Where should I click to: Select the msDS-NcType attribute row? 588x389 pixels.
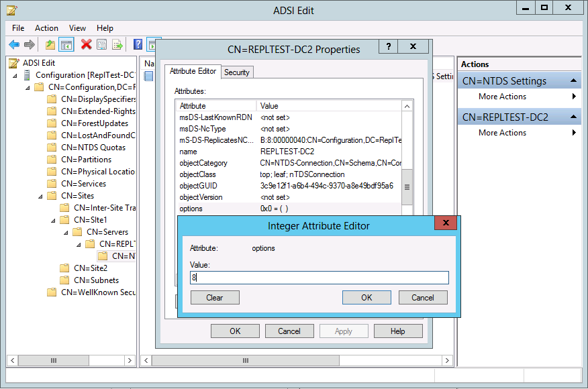click(x=289, y=129)
